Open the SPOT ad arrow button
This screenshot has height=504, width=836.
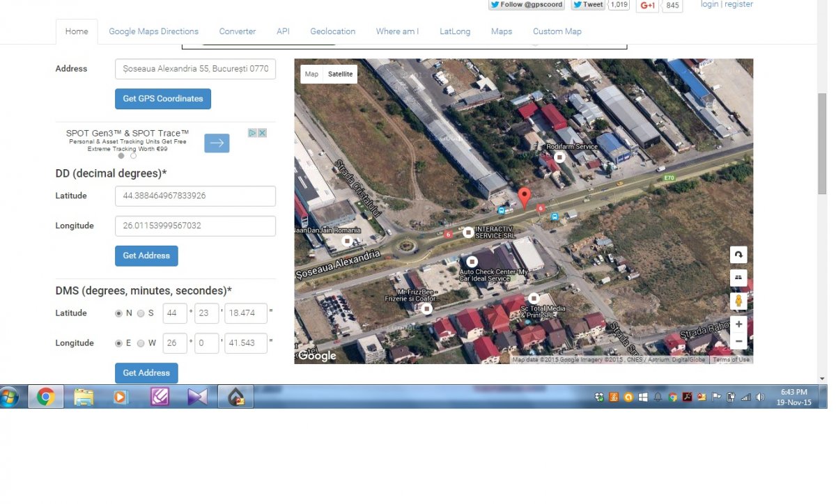[217, 143]
